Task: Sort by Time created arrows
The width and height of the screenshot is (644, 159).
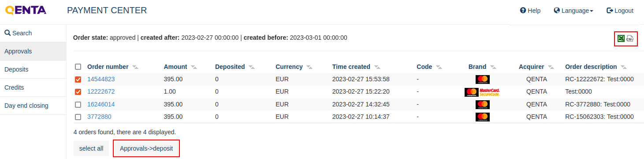Action: click(377, 67)
